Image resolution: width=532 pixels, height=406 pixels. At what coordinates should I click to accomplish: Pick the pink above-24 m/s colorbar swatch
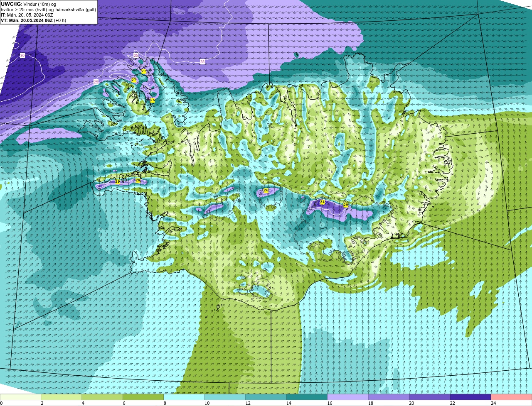pos(512,397)
